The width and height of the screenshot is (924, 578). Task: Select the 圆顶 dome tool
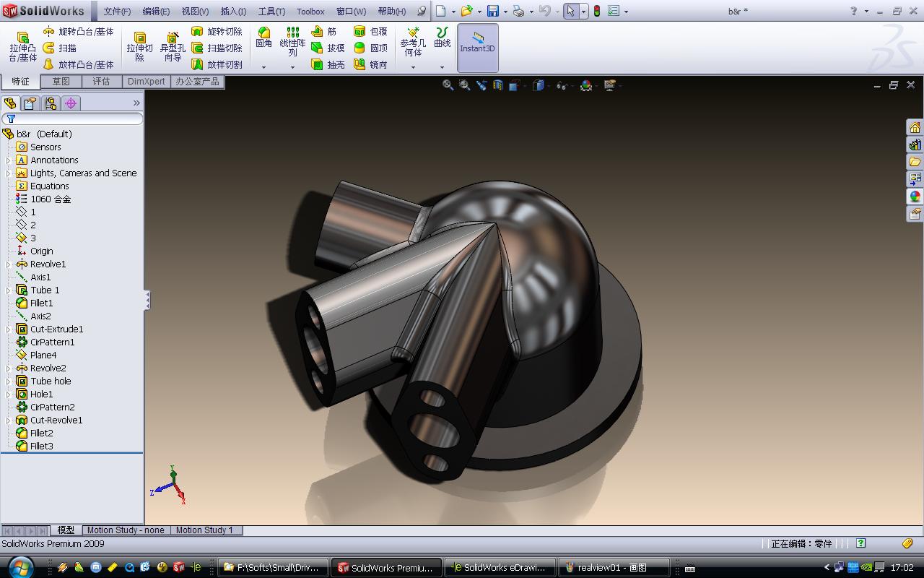[370, 48]
